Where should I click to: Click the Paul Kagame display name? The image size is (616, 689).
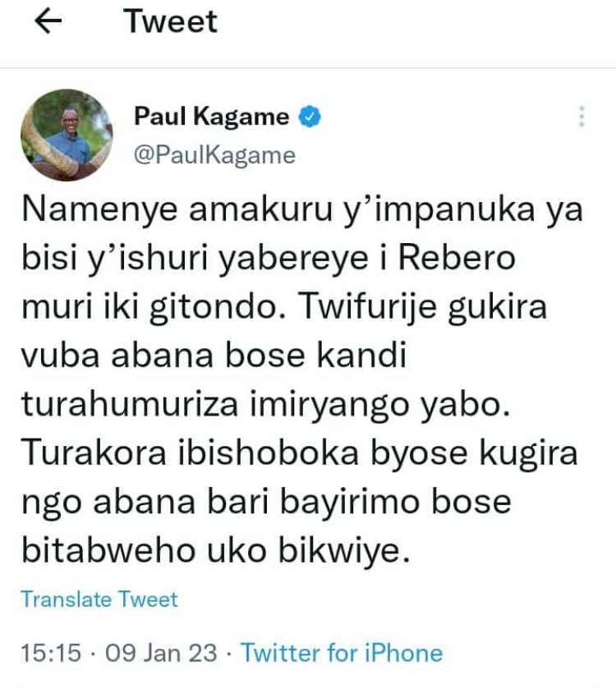point(211,117)
